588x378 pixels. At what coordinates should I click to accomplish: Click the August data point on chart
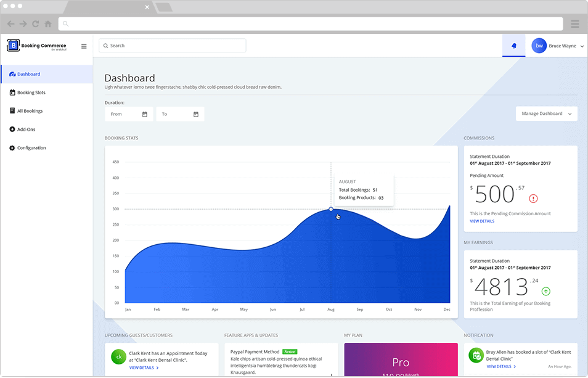331,209
